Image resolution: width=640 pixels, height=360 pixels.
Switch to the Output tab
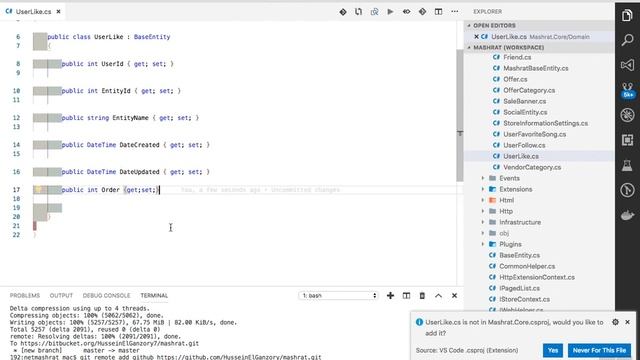61,296
